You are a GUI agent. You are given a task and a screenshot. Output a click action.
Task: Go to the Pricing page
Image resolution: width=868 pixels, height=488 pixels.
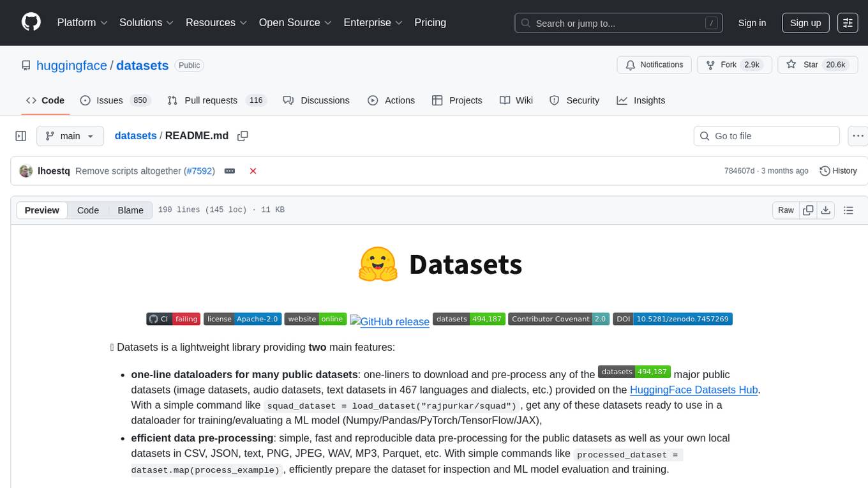coord(430,22)
